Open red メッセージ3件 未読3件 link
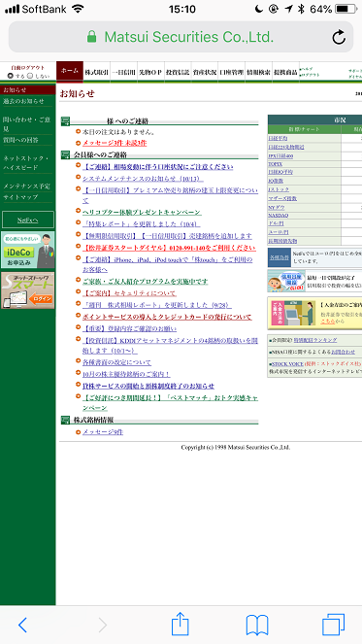This screenshot has width=362, height=644. [x=115, y=143]
